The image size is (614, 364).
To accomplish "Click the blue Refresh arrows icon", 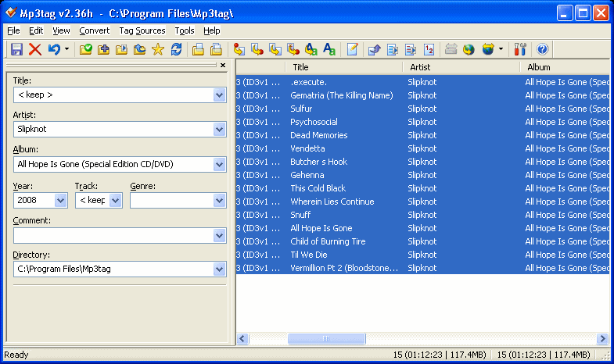I will point(176,49).
